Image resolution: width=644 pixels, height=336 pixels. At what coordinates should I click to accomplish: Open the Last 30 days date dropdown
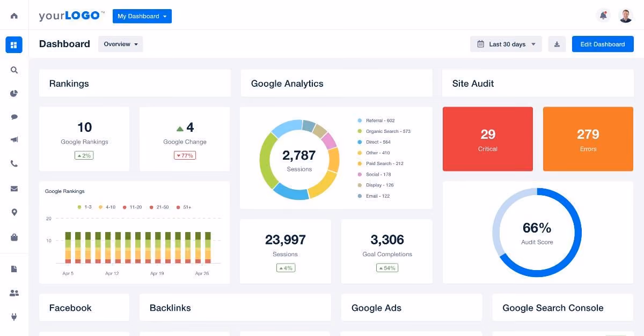tap(506, 44)
